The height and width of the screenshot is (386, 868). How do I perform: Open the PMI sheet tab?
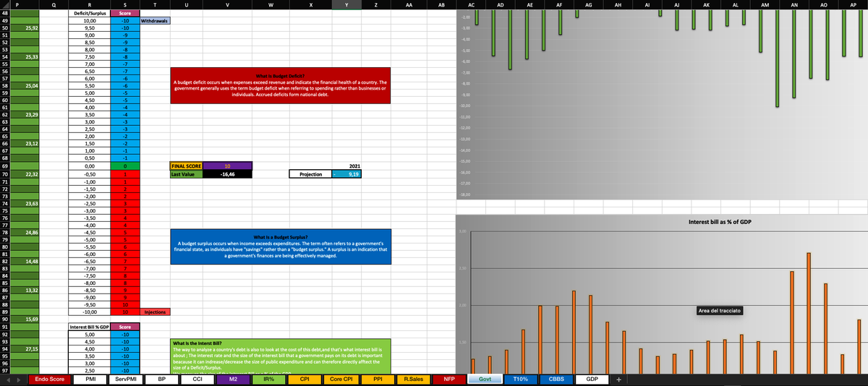tap(91, 379)
